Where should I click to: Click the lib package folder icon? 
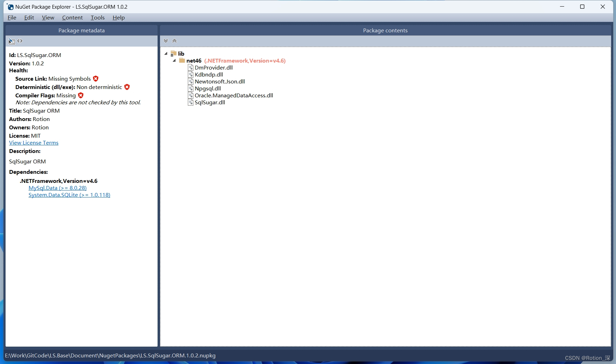coord(173,53)
